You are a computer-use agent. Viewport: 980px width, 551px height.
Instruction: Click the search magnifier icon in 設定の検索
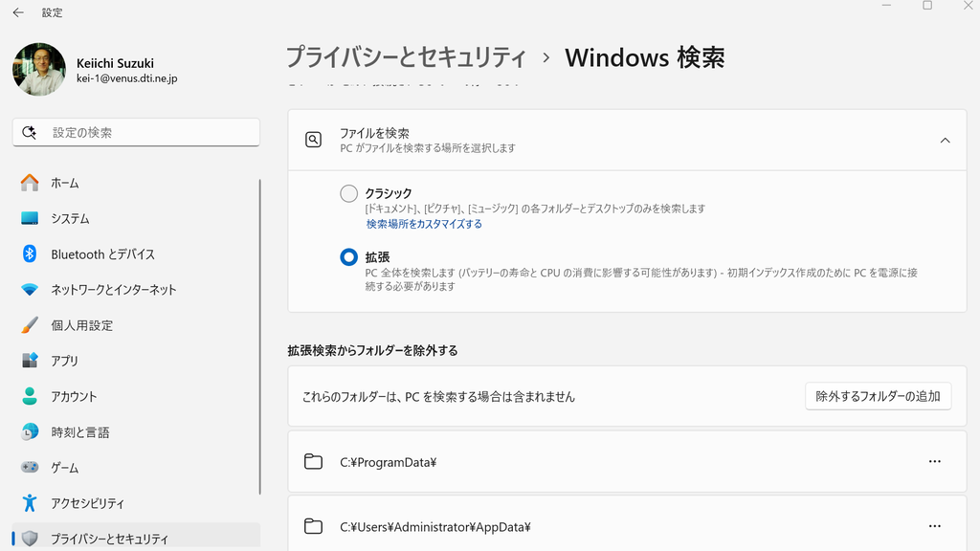click(29, 132)
